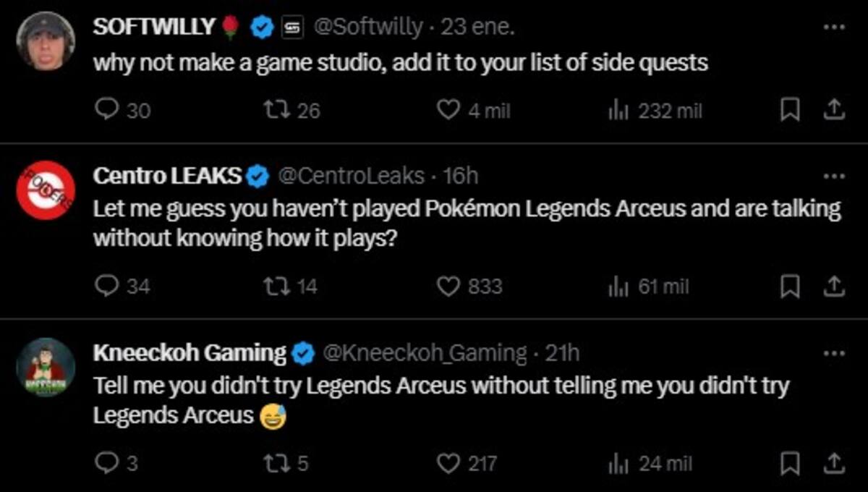
Task: Open the 21h timestamp on Kneeckoh tweet
Action: 562,354
